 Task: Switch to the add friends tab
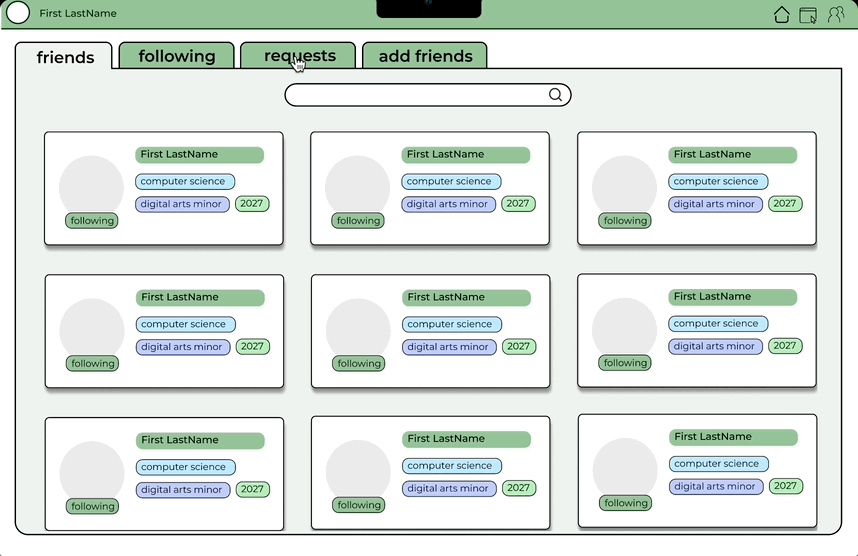pyautogui.click(x=425, y=56)
